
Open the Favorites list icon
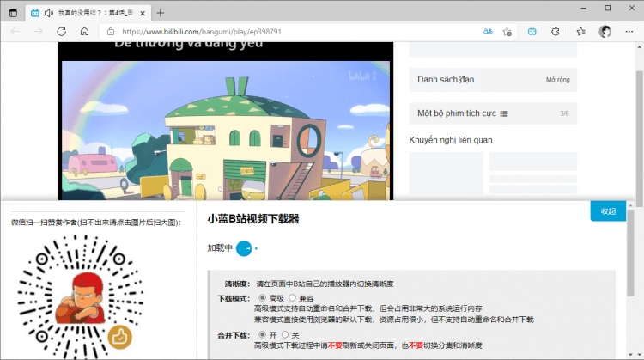point(580,32)
